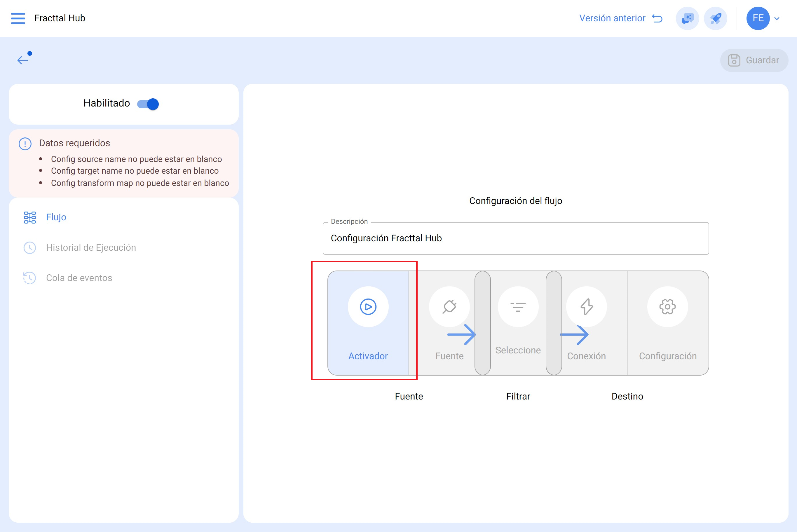The width and height of the screenshot is (797, 532).
Task: Click the Datos requeridos heading
Action: [x=74, y=143]
